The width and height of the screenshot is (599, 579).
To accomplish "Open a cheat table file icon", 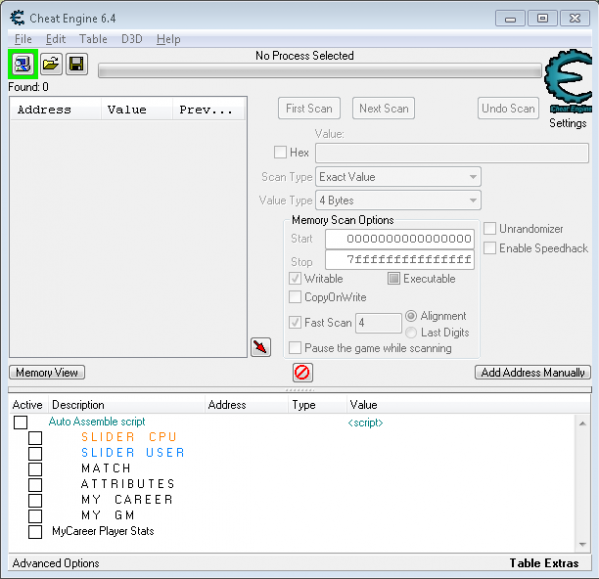I will 51,64.
